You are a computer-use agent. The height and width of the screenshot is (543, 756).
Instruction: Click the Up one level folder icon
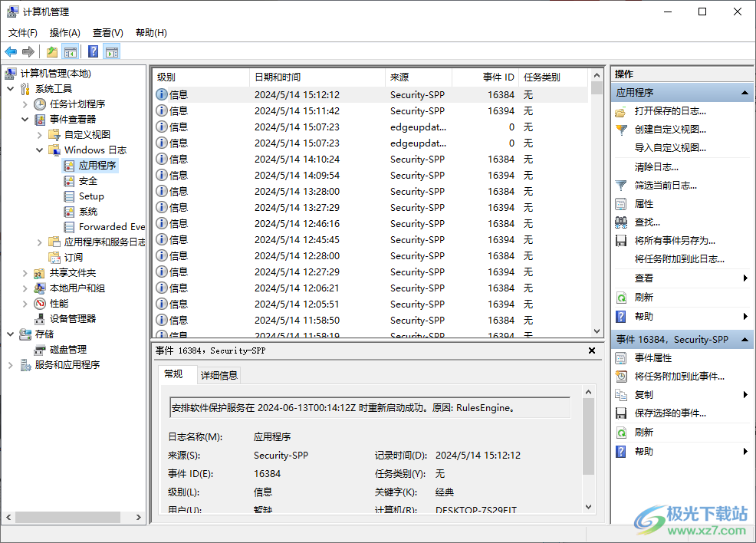click(52, 51)
